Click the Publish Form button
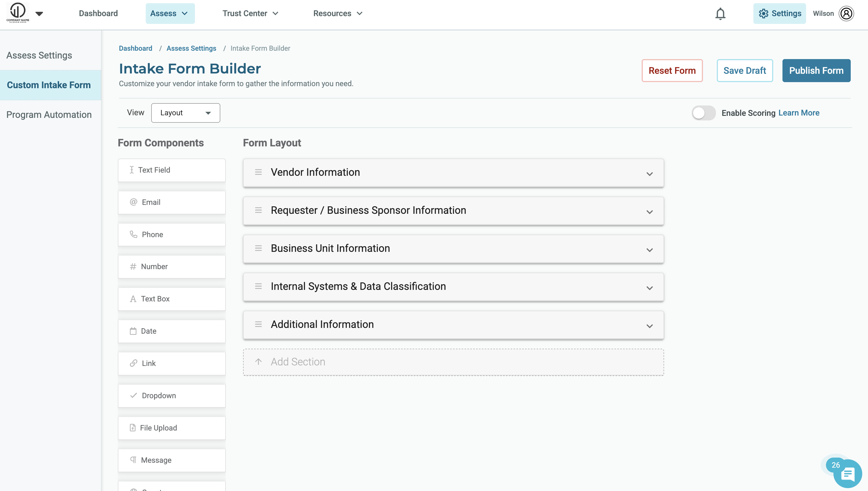 point(816,71)
